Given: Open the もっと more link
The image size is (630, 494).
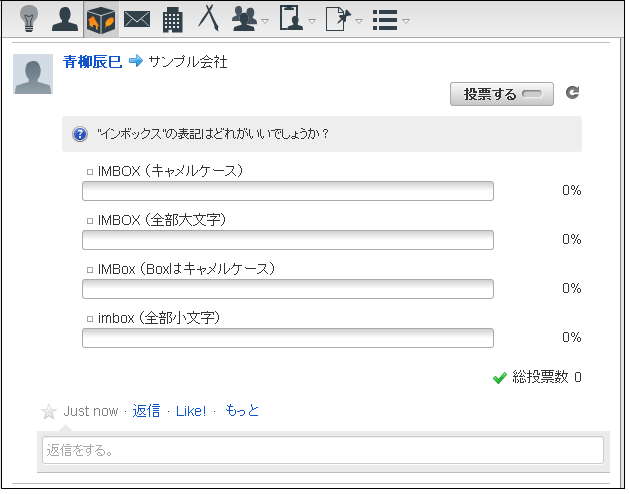Looking at the screenshot, I should coord(242,410).
